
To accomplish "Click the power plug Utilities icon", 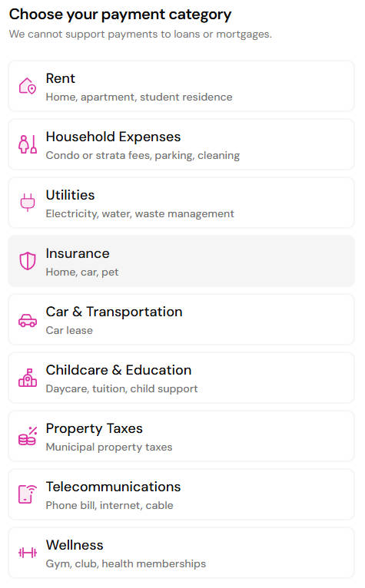I will click(x=28, y=203).
